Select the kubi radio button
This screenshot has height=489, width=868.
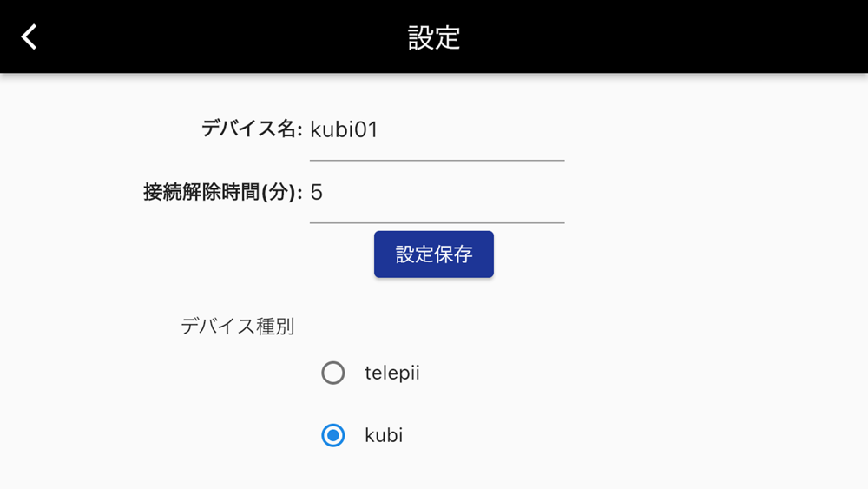pyautogui.click(x=333, y=435)
